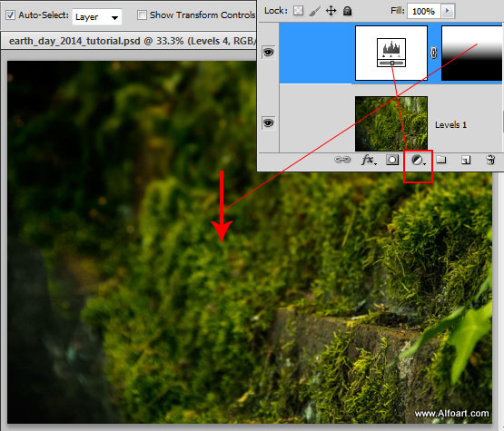Select the Levels adjustment thumbnail
Viewport: 504px width, 431px height.
coord(391,53)
